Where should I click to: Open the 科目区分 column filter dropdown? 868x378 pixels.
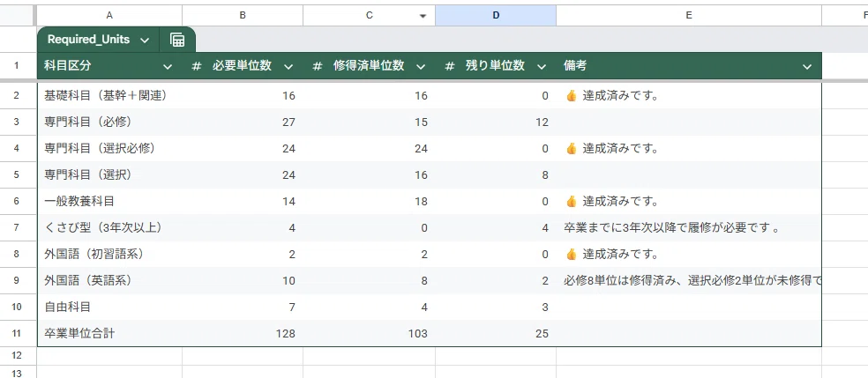(168, 67)
